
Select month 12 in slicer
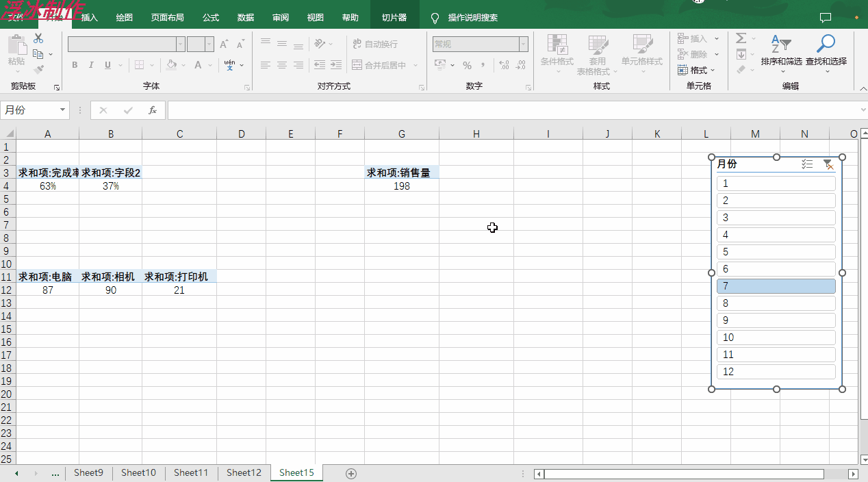[776, 372]
